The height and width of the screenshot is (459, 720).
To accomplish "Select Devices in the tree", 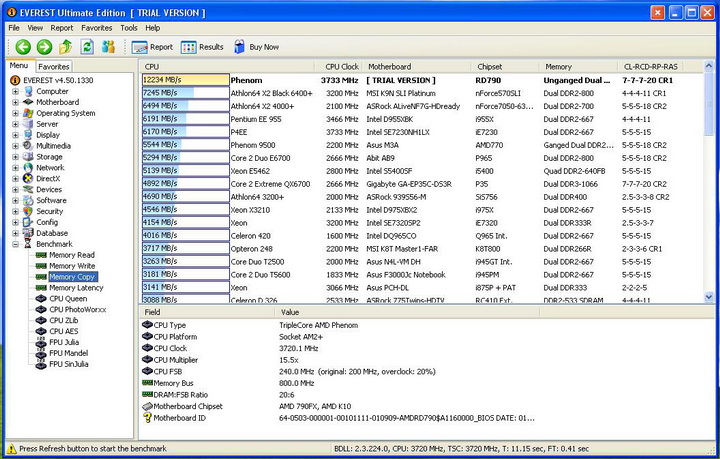I will point(49,190).
